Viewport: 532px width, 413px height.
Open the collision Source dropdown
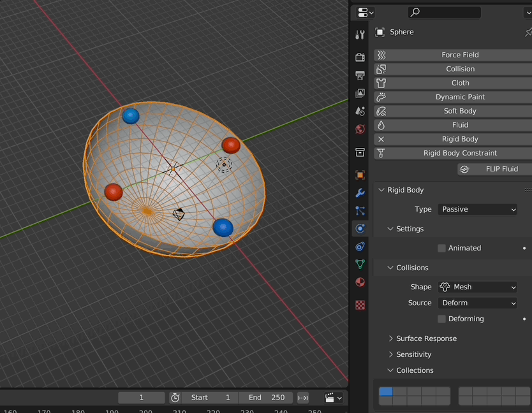point(478,303)
